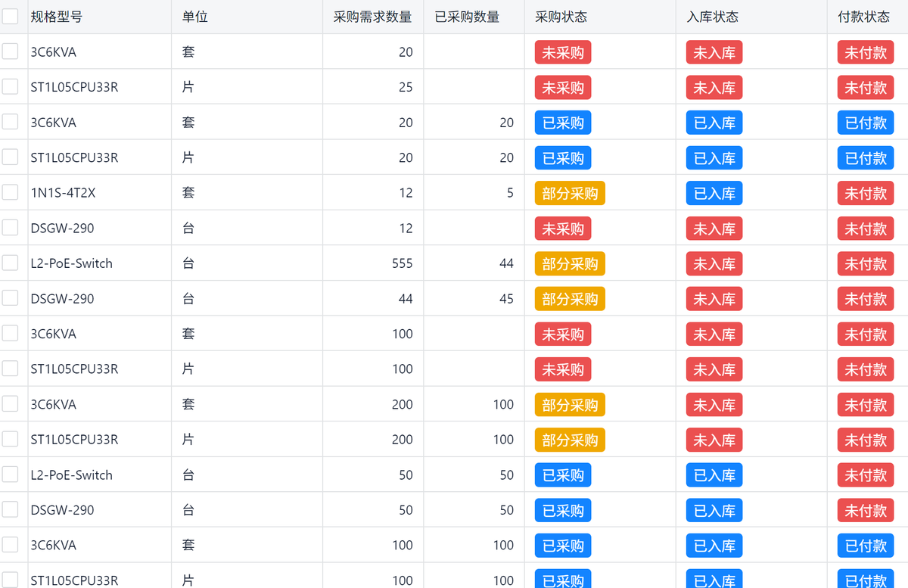Click the 单位 column header
This screenshot has width=908, height=588.
pyautogui.click(x=195, y=17)
